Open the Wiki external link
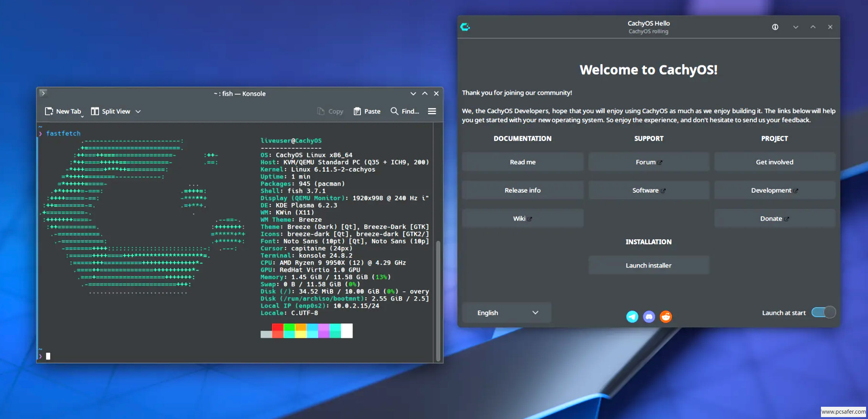868x419 pixels. (x=523, y=219)
